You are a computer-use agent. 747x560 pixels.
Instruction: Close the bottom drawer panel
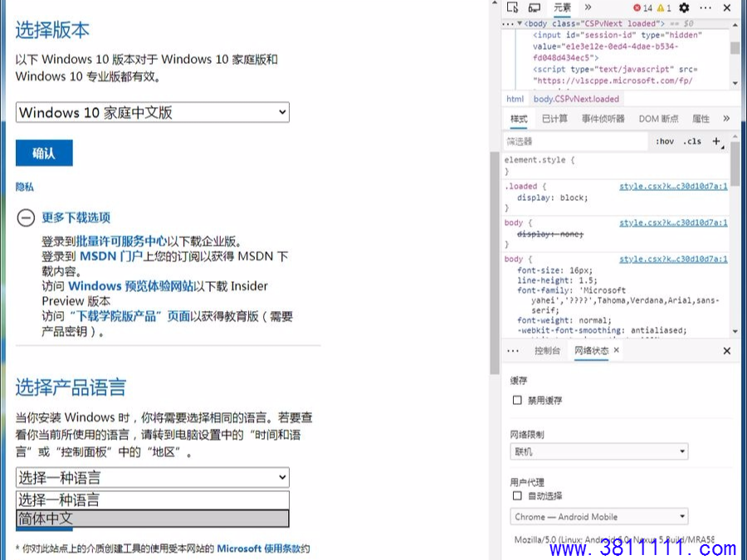(727, 351)
